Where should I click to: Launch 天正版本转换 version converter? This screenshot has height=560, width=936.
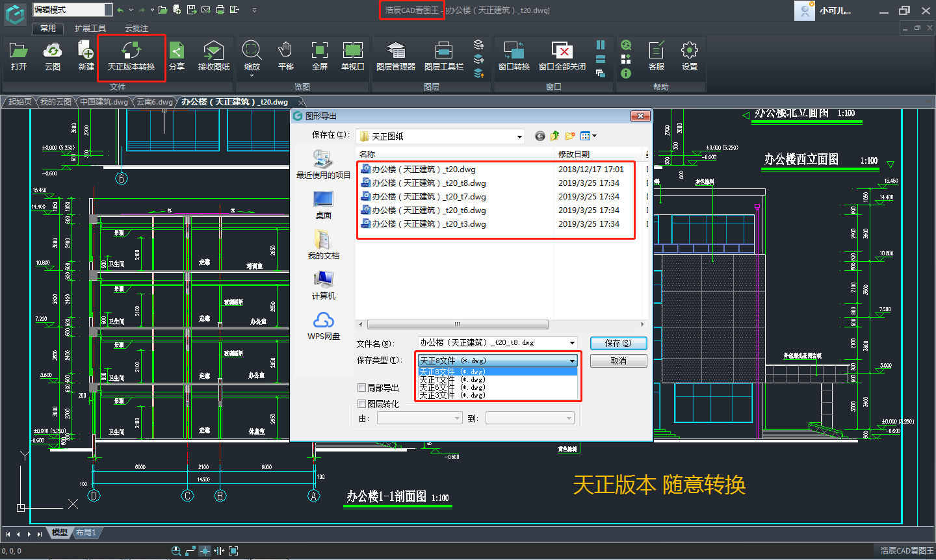coord(131,56)
